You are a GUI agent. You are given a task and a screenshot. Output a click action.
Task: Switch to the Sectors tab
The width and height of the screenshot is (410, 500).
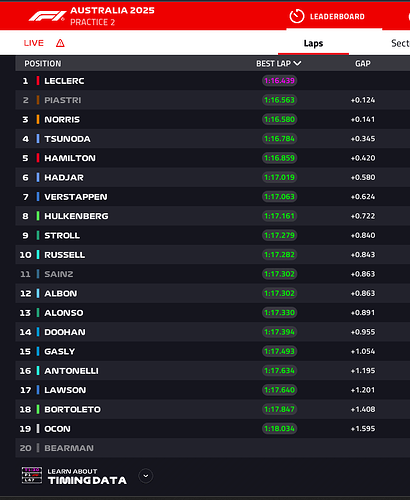coord(400,43)
